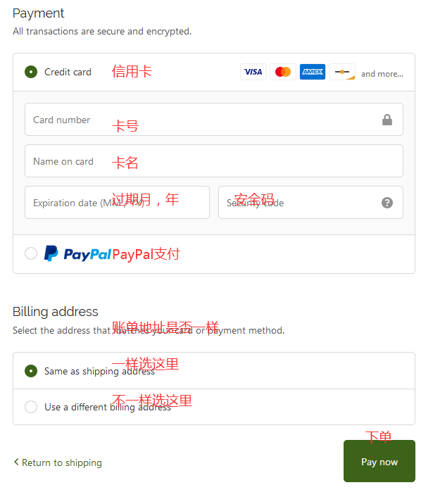Go back via Return to shipping link
This screenshot has height=504, width=433.
tap(62, 462)
